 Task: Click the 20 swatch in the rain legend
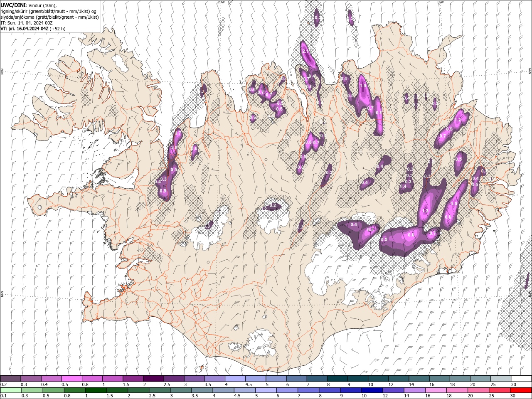click(478, 390)
